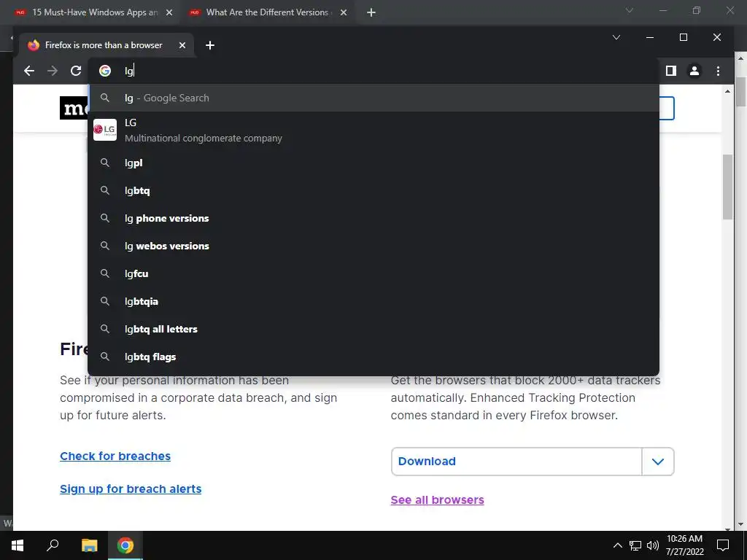
Task: Click the forward navigation arrow
Action: tap(53, 71)
